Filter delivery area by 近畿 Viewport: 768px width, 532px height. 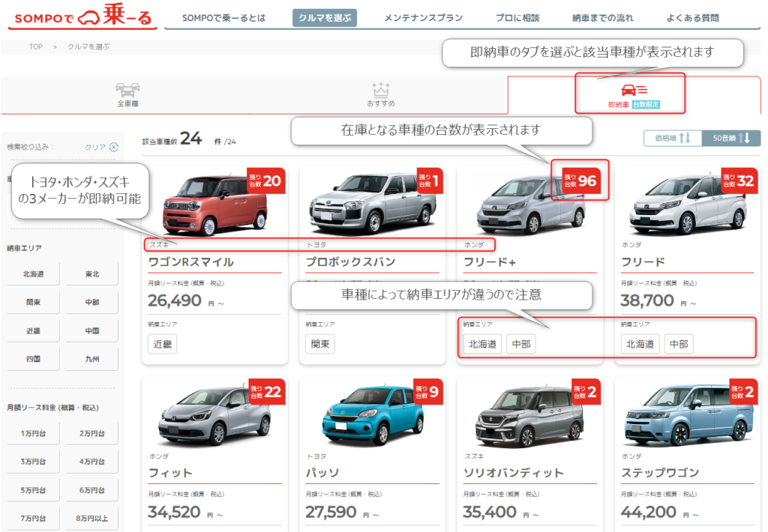(33, 331)
